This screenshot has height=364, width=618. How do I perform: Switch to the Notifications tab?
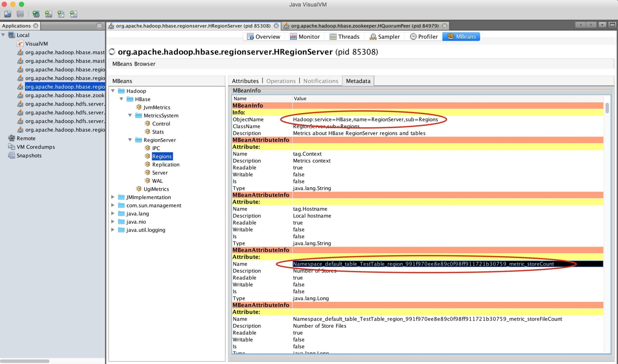(x=321, y=81)
